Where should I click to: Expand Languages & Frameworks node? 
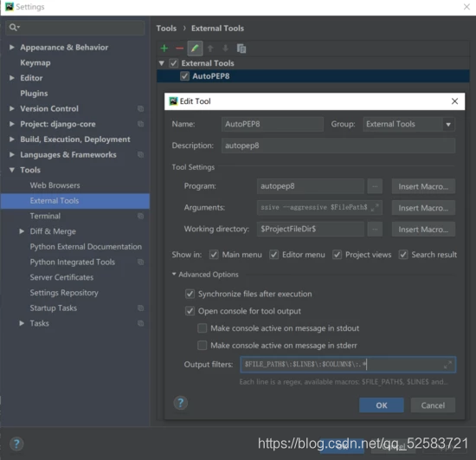coord(12,155)
